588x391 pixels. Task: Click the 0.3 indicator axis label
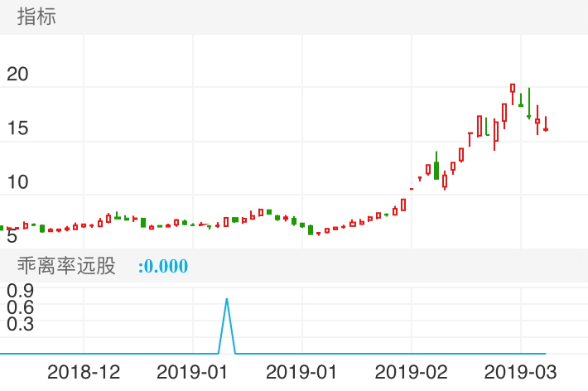click(x=20, y=324)
